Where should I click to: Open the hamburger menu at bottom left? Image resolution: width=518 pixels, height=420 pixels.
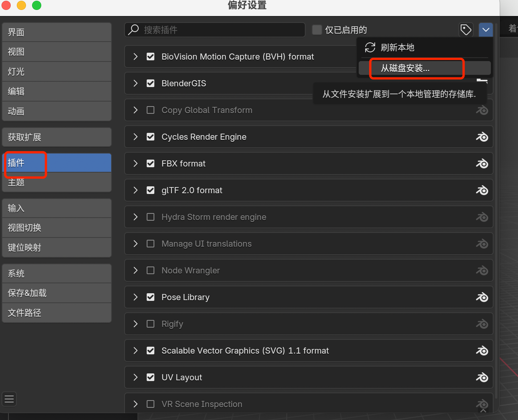coord(9,399)
